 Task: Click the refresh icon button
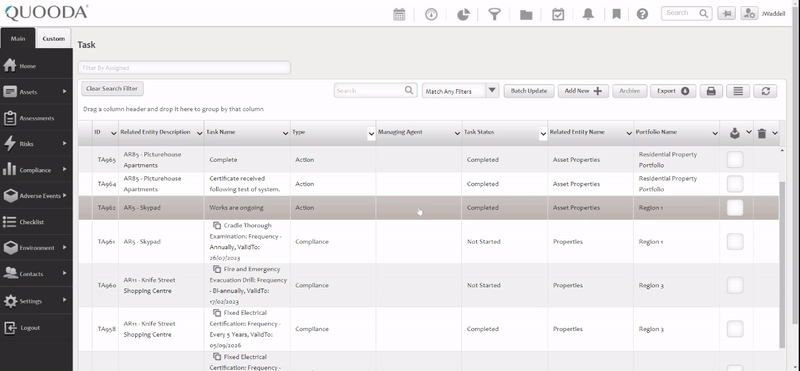pos(765,91)
